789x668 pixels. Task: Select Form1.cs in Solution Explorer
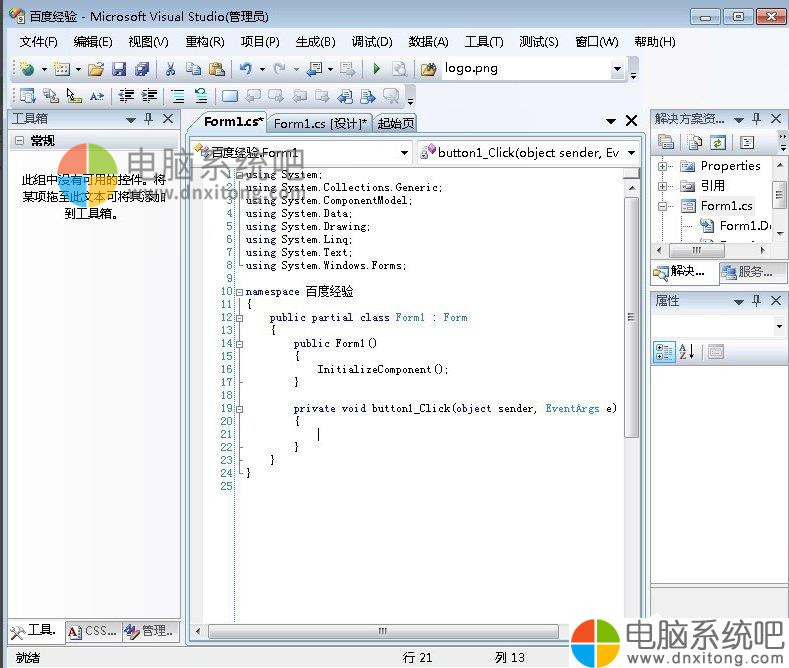coord(726,206)
